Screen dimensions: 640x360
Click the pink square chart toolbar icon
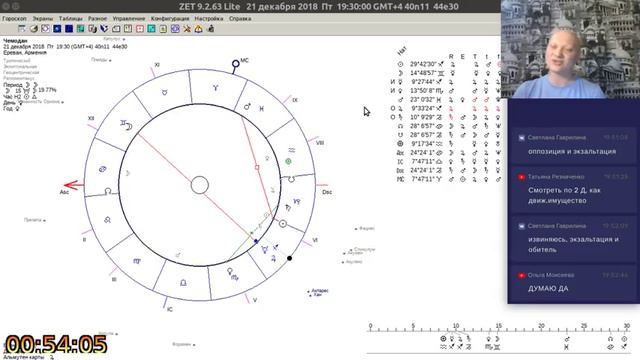point(140,29)
